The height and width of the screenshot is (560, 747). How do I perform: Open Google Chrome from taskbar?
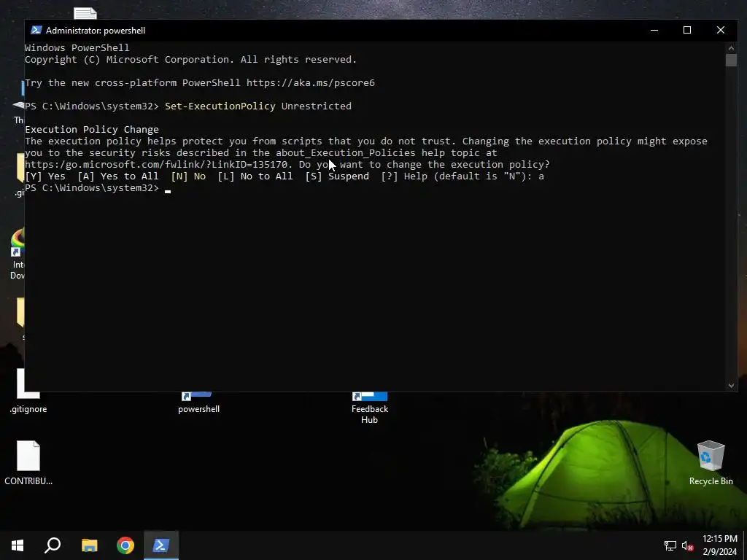pyautogui.click(x=125, y=545)
